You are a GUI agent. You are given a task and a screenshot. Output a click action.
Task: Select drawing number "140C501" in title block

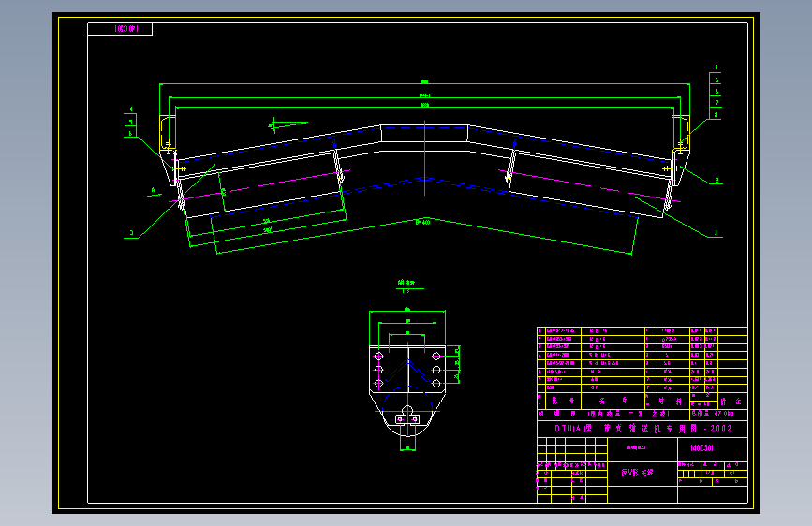702,447
